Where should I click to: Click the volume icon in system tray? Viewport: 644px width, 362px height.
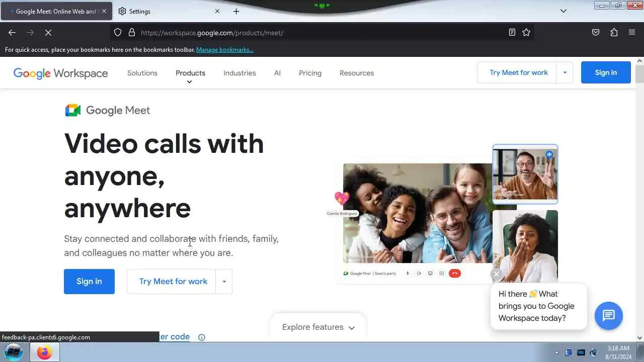coord(594,352)
